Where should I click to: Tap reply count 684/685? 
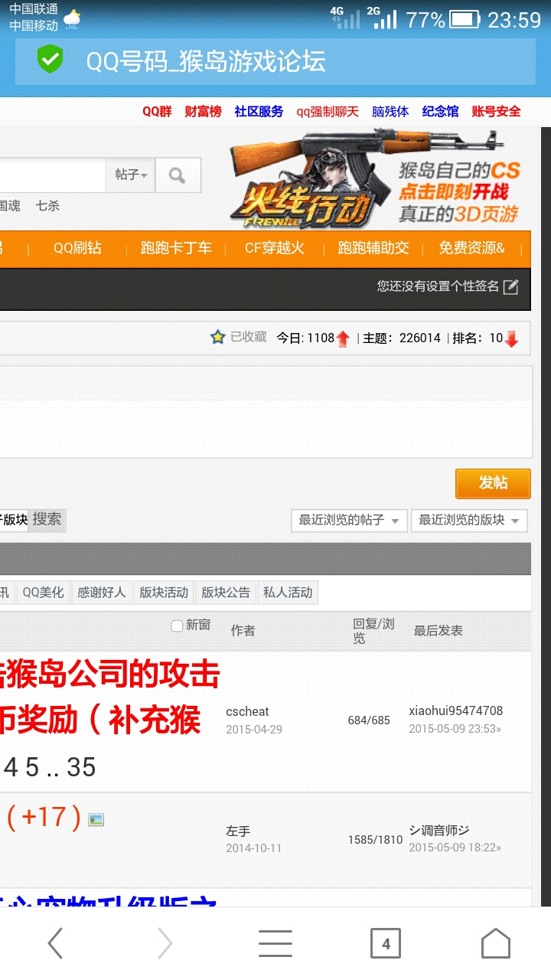point(369,720)
